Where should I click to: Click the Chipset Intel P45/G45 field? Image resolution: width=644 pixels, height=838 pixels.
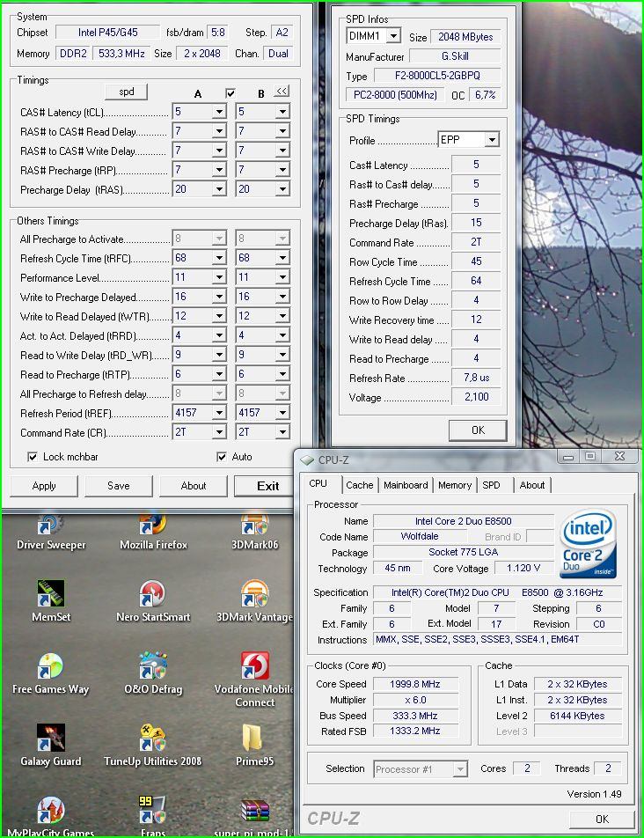108,32
